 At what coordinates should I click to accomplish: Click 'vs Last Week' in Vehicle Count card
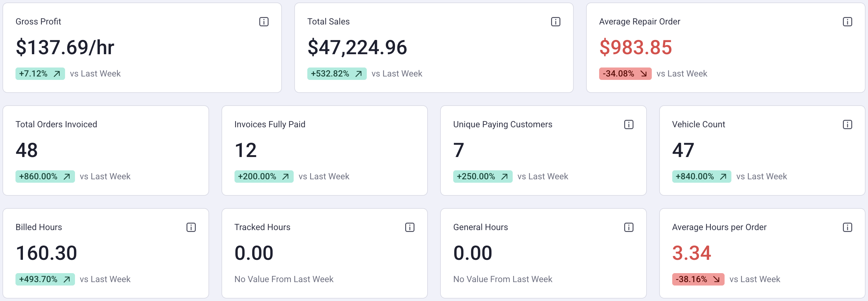(x=761, y=177)
